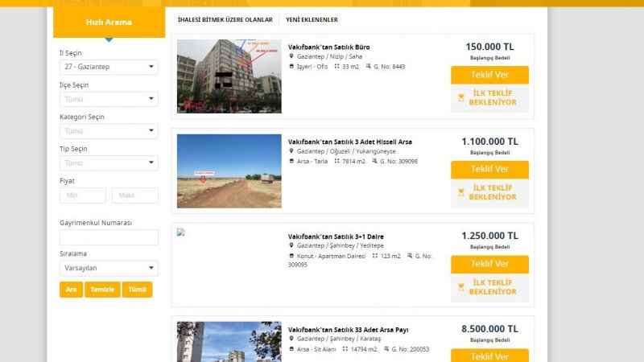This screenshot has width=644, height=362.
Task: Click the area icon next to 7814 m2
Action: point(336,162)
